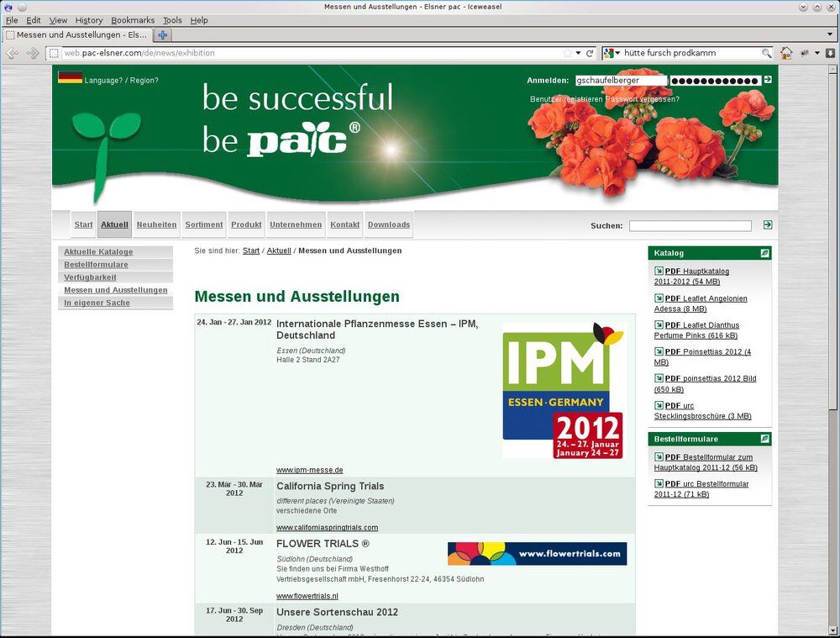840x638 pixels.
Task: Submit login with the green arrow icon
Action: point(768,80)
